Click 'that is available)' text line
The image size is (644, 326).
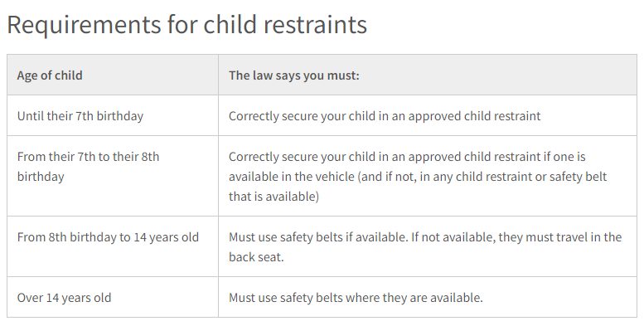(x=274, y=197)
